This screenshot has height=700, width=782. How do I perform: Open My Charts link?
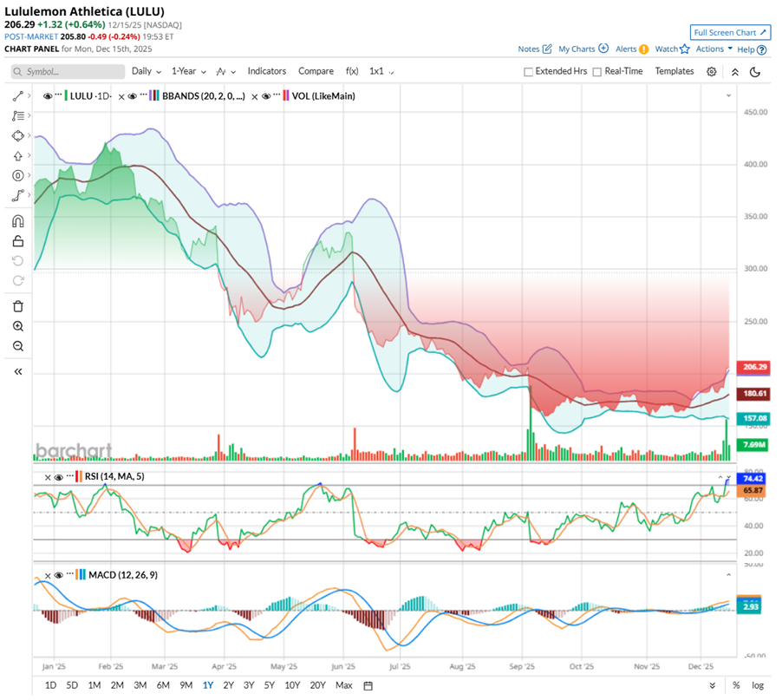pos(583,49)
